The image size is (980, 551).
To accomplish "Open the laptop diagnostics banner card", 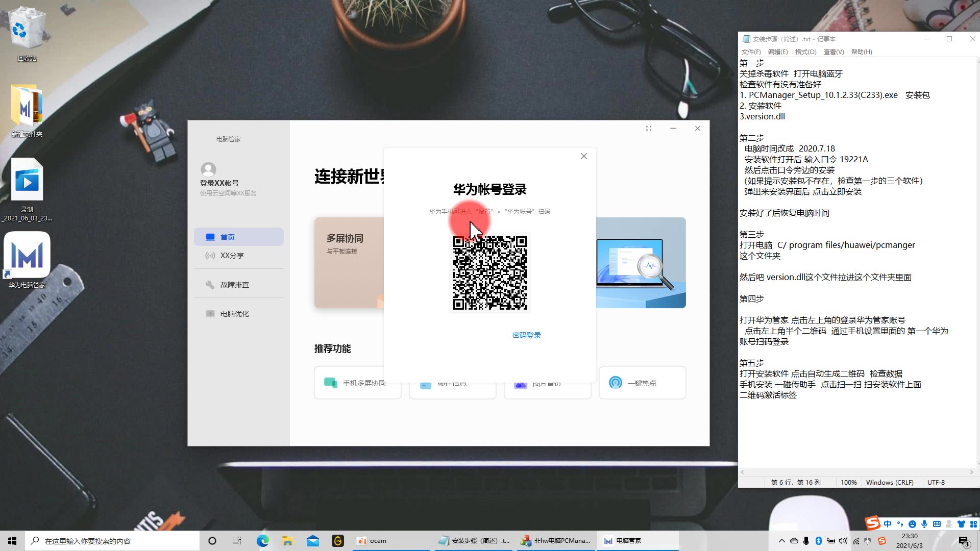I will [641, 263].
